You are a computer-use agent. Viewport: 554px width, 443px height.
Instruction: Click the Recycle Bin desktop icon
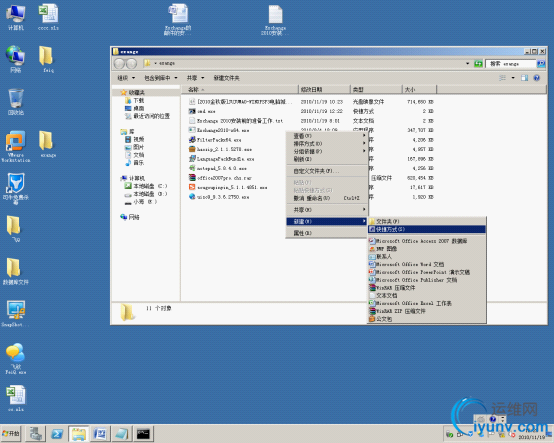(x=16, y=102)
